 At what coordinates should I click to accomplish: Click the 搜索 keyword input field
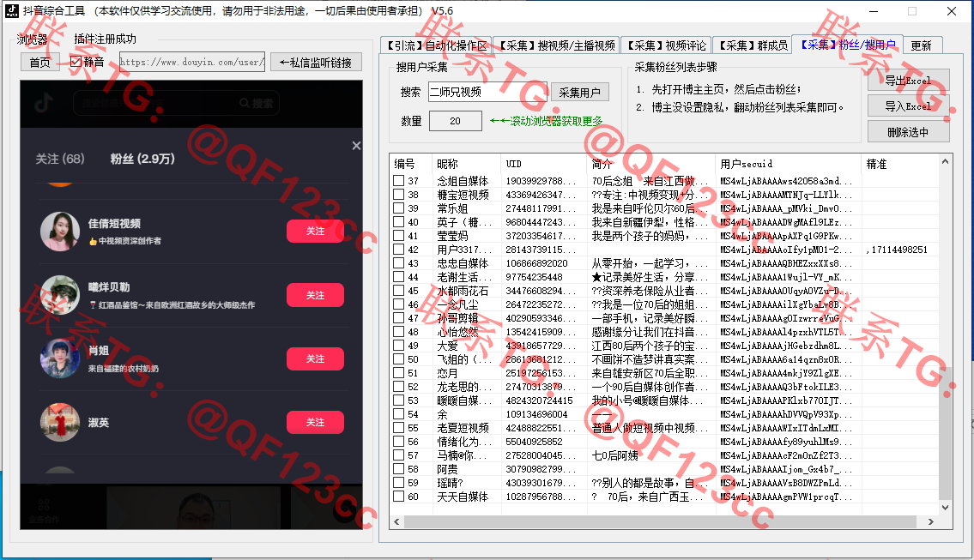click(x=487, y=92)
